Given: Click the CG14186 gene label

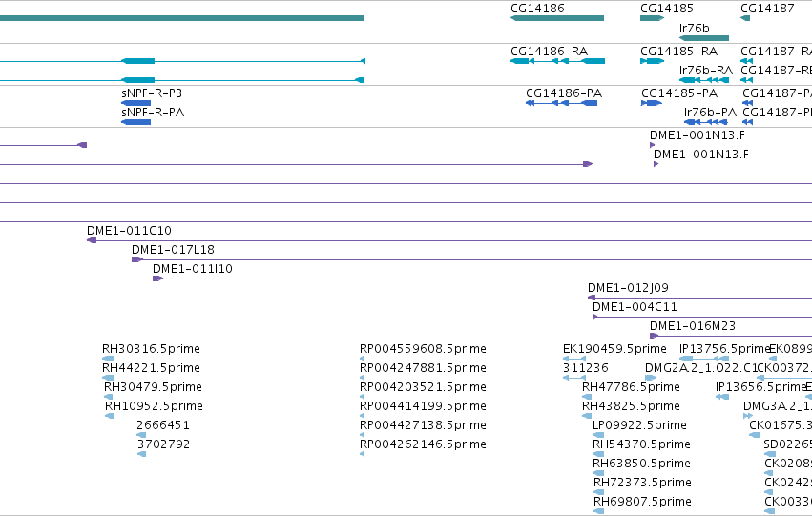Looking at the screenshot, I should pyautogui.click(x=537, y=9).
